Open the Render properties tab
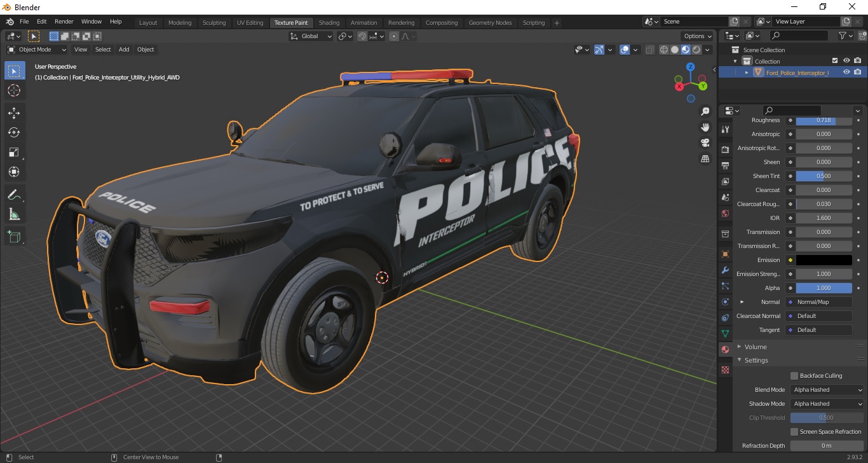This screenshot has width=868, height=463. (x=725, y=149)
